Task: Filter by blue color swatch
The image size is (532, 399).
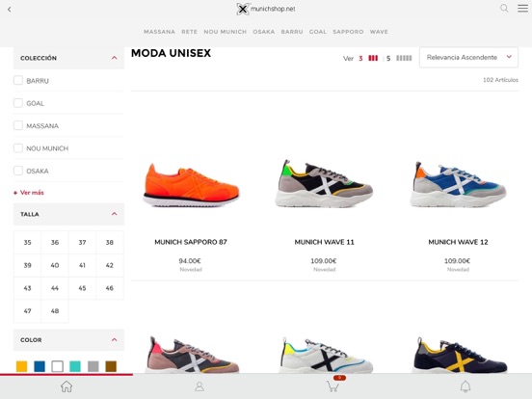Action: point(40,366)
